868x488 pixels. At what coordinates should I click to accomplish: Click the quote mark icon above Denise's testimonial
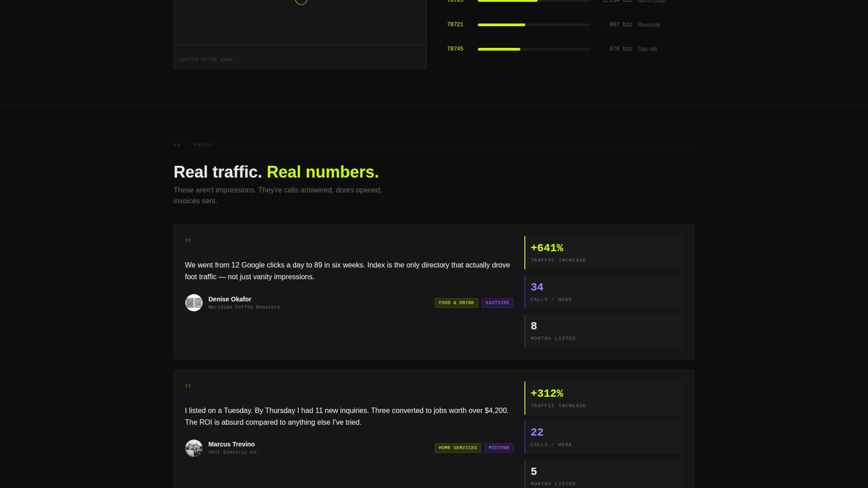[188, 241]
